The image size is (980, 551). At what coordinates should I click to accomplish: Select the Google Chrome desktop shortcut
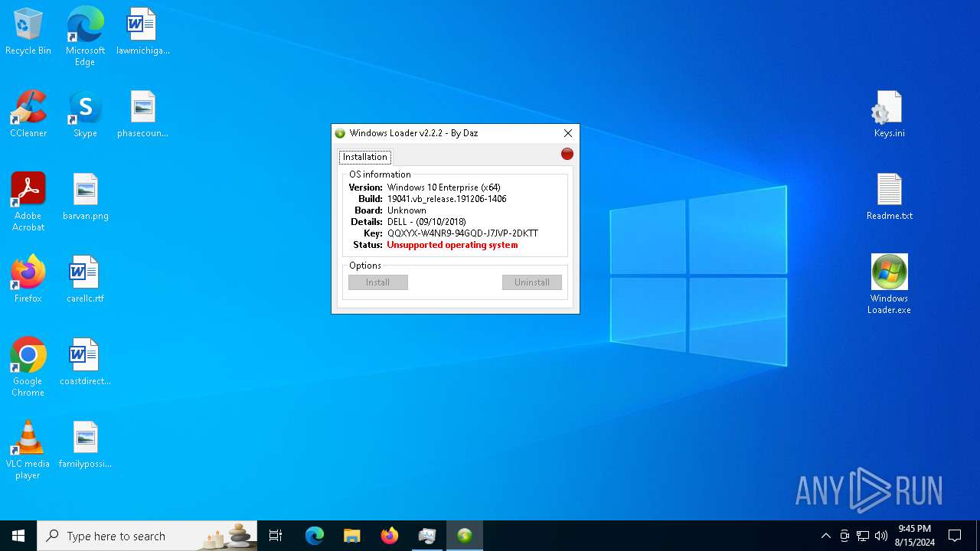click(x=28, y=367)
